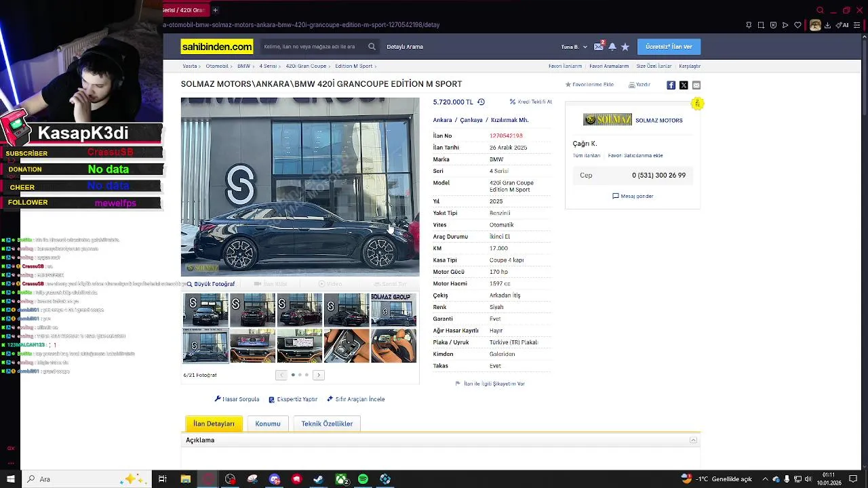This screenshot has width=868, height=488.
Task: Click the browser tab search magnifier
Action: click(x=820, y=10)
